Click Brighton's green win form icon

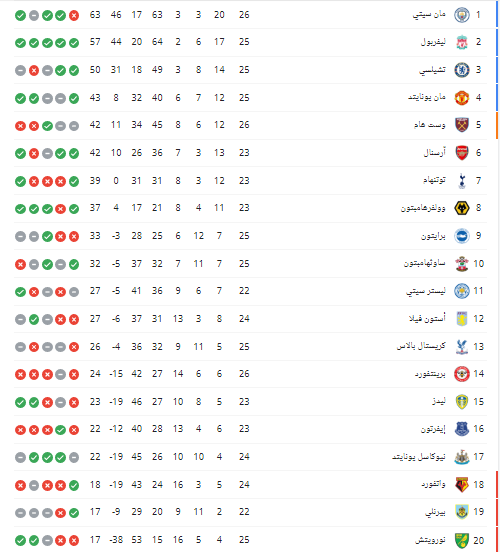47,237
